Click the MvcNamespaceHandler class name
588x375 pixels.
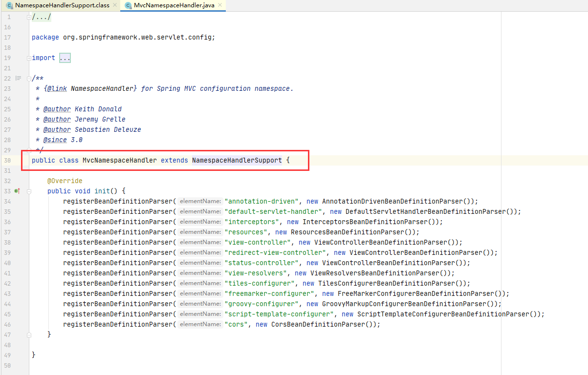coord(120,160)
